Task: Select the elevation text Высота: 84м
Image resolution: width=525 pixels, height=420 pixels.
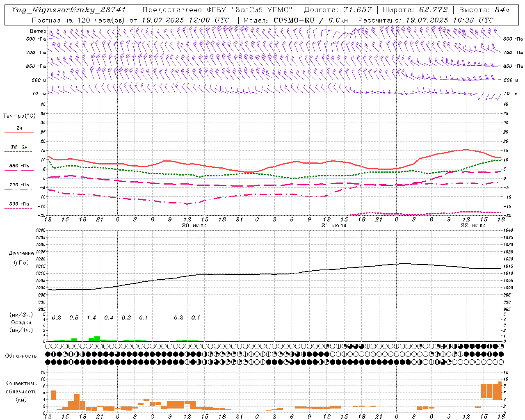Action: coord(484,10)
